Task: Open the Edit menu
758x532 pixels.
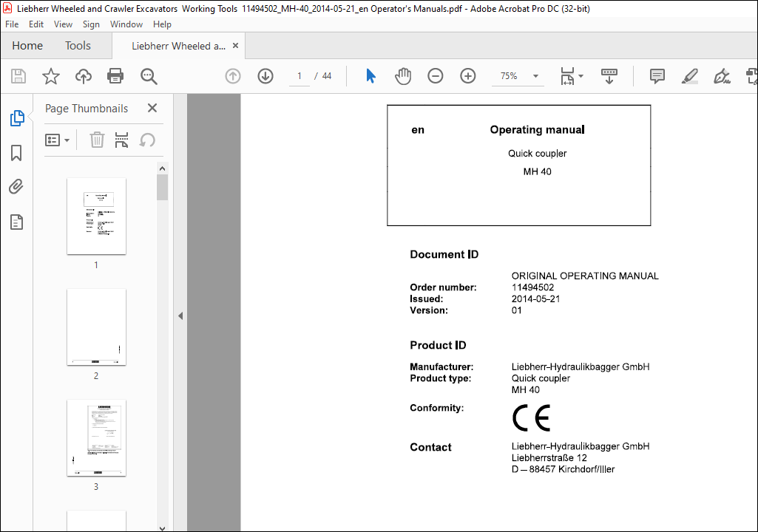Action: click(x=36, y=24)
